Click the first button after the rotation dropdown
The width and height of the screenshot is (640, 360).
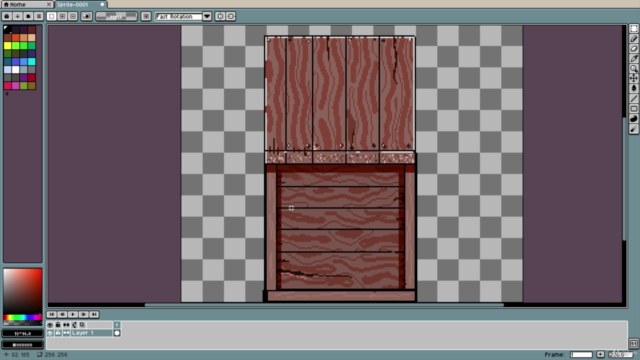[220, 16]
